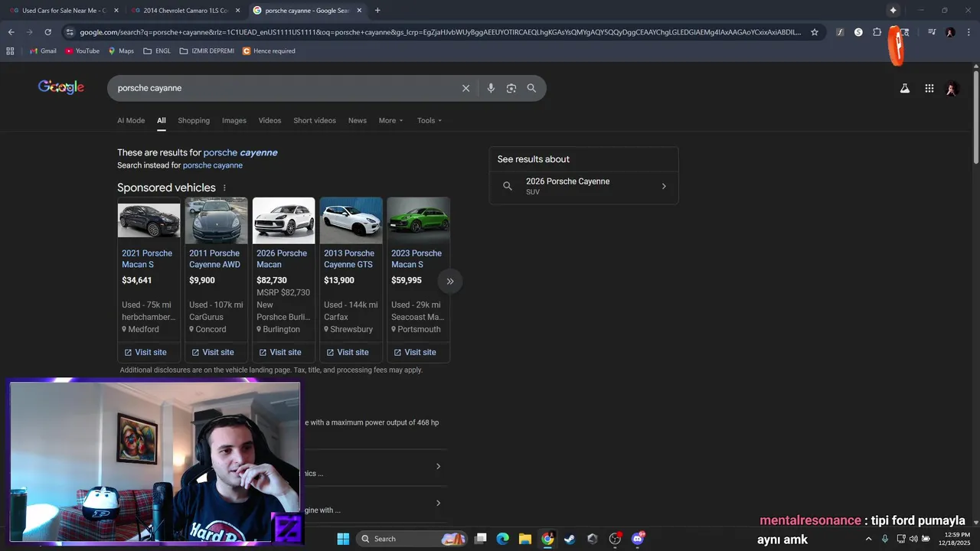
Task: Switch to AI Mode tab
Action: pyautogui.click(x=131, y=120)
